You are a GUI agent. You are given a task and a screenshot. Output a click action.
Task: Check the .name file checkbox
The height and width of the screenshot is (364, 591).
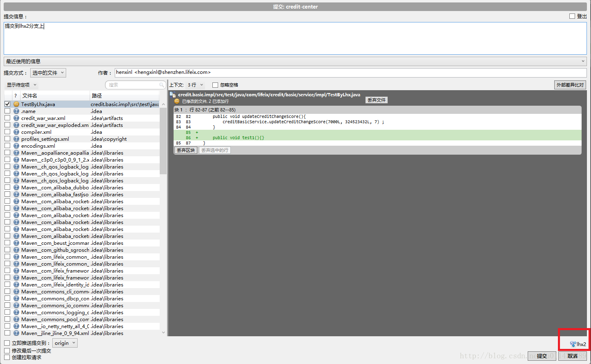7,111
